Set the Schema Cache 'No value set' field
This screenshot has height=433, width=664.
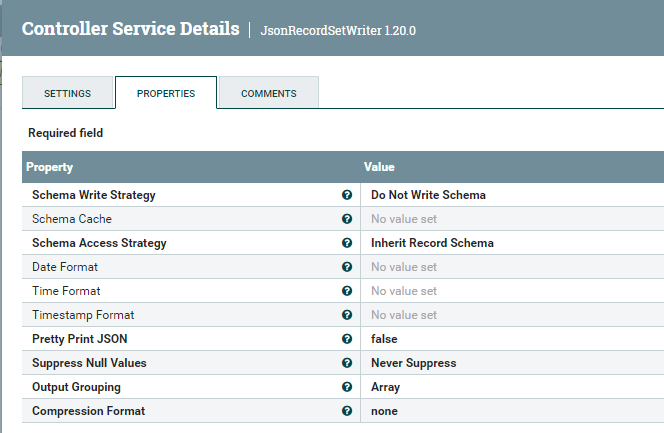(x=404, y=219)
